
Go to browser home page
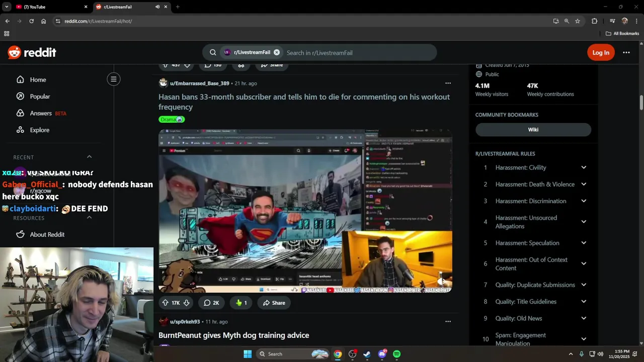tap(43, 21)
